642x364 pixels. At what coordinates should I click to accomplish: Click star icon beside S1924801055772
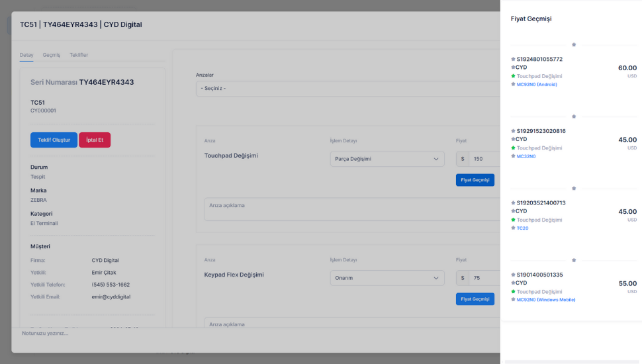click(513, 59)
